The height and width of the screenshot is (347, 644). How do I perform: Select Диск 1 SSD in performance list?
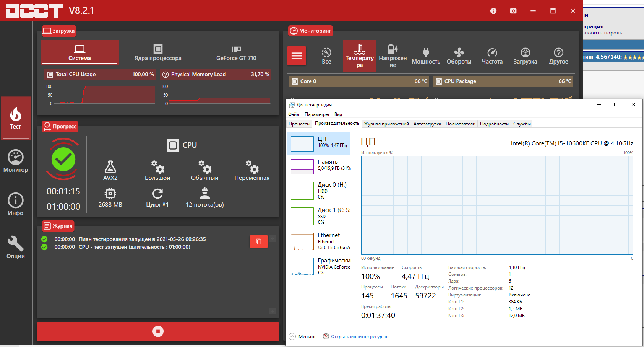pyautogui.click(x=319, y=216)
